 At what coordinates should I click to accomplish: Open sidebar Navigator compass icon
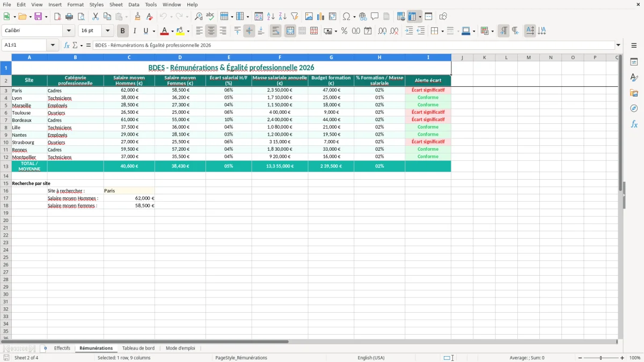[x=634, y=108]
